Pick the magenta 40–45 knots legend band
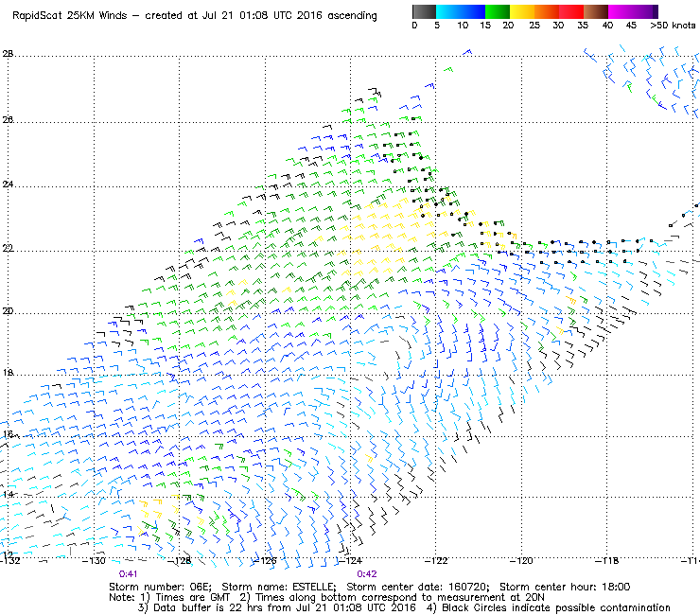700x615 pixels. point(621,11)
